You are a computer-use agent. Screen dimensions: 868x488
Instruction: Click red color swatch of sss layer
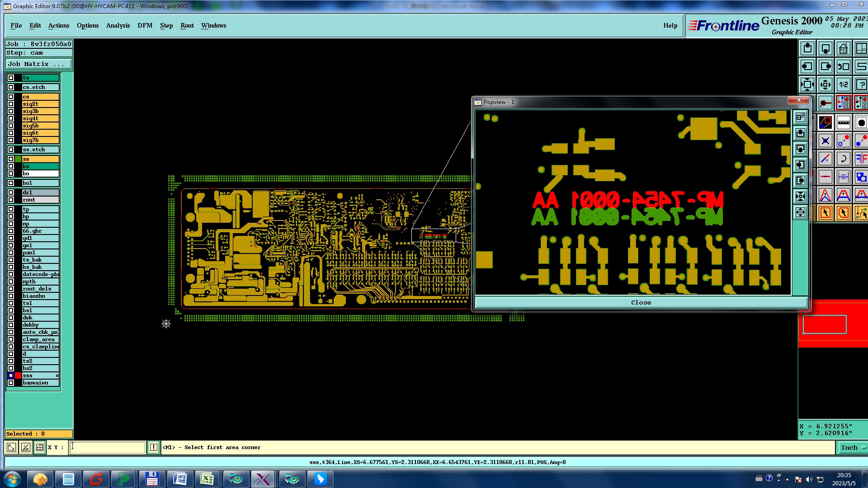tap(18, 375)
